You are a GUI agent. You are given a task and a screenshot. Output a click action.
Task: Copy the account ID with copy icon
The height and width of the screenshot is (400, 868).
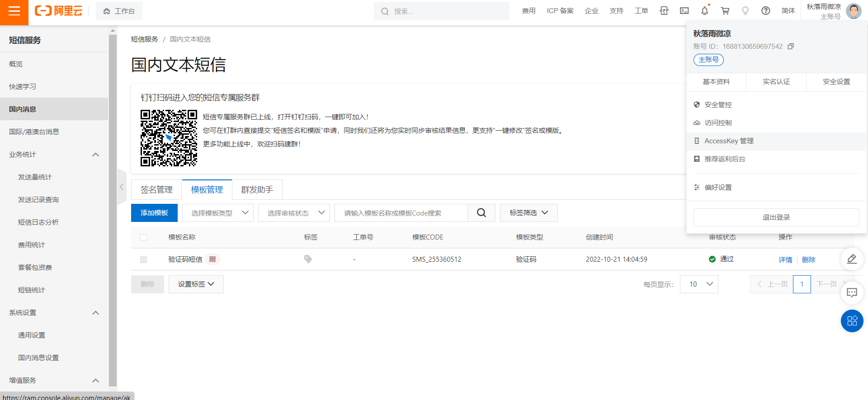pyautogui.click(x=791, y=47)
